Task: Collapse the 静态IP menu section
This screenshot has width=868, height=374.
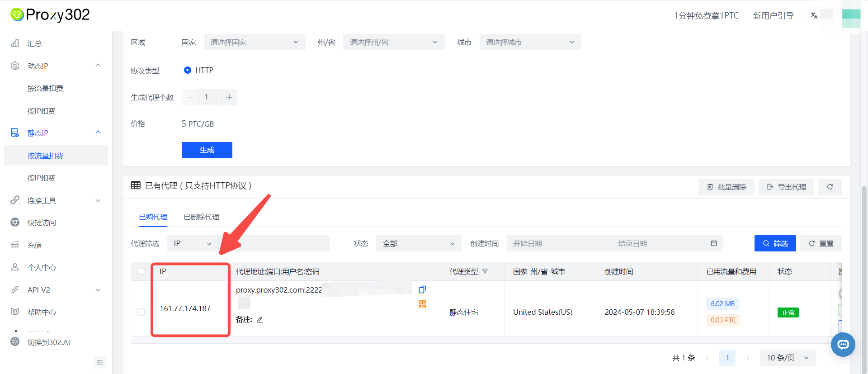Action: [98, 133]
